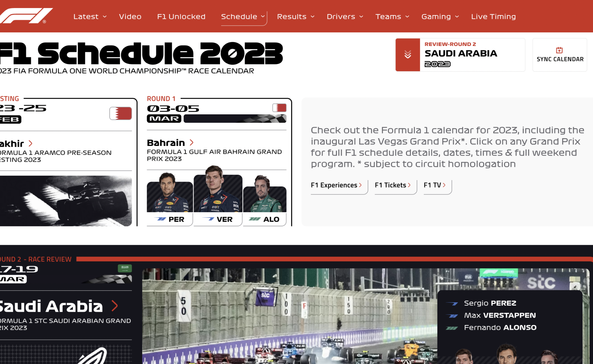Select Fernando ALONSO in results list

coord(500,327)
